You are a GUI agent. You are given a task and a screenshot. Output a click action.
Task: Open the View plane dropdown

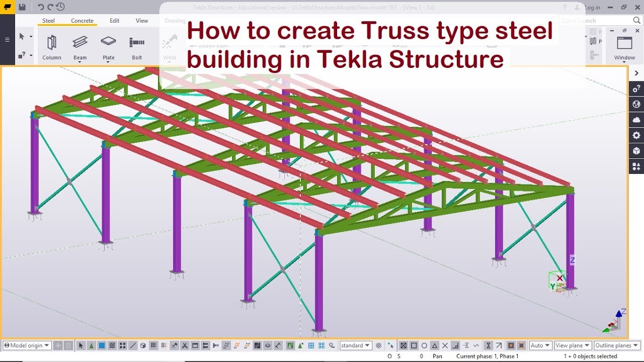[x=573, y=345]
